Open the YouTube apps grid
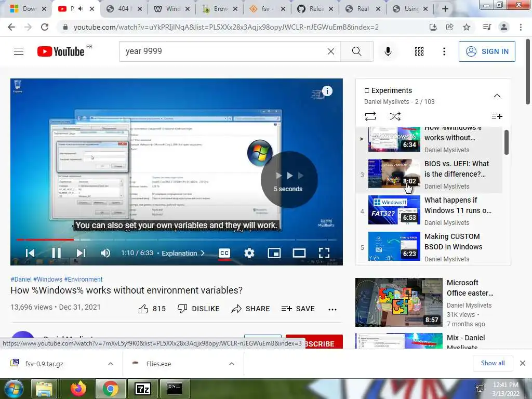532x399 pixels. coord(419,51)
